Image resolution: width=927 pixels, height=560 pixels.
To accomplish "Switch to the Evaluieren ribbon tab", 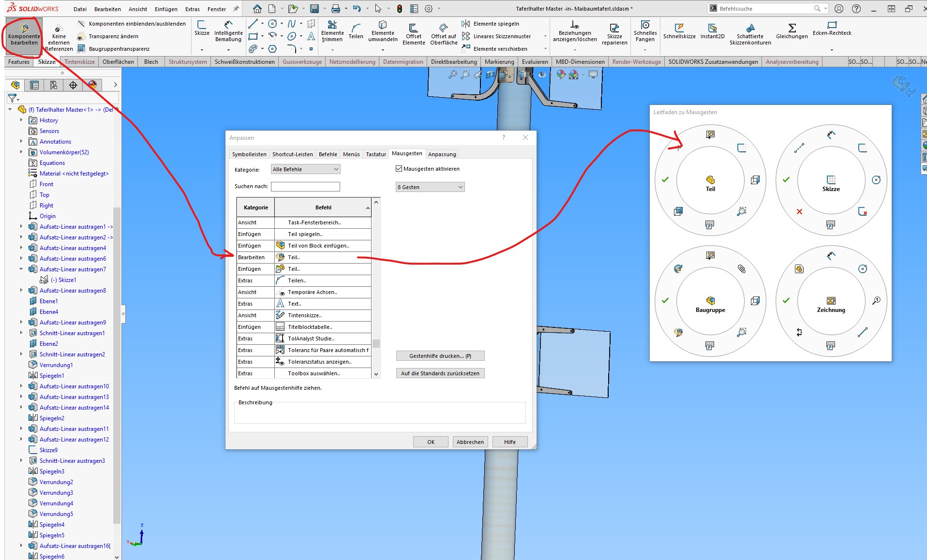I will [535, 62].
